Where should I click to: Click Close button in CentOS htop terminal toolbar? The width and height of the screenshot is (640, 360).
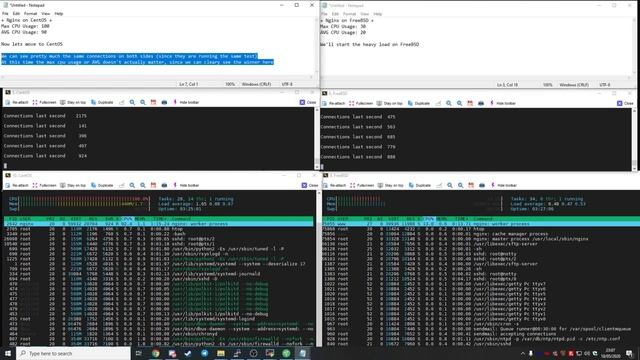pyautogui.click(x=309, y=185)
